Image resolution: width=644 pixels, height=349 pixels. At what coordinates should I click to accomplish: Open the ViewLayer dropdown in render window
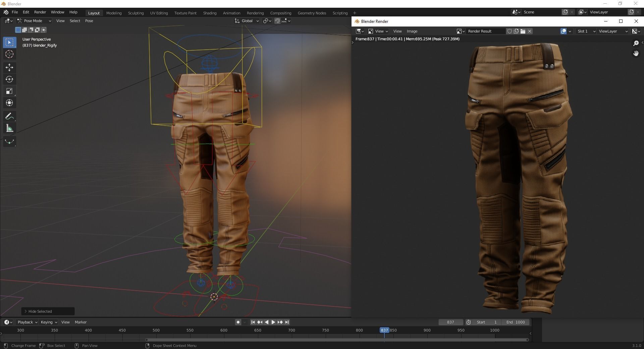click(613, 31)
